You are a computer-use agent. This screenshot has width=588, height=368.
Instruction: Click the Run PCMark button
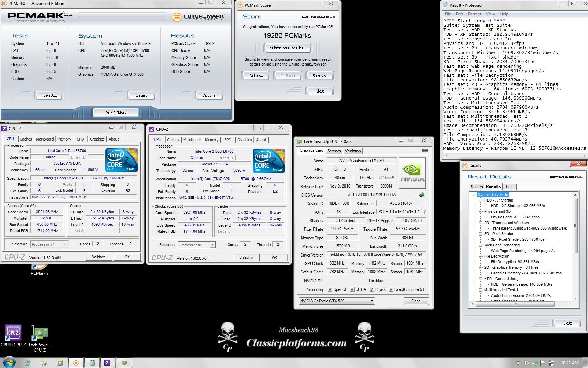116,113
